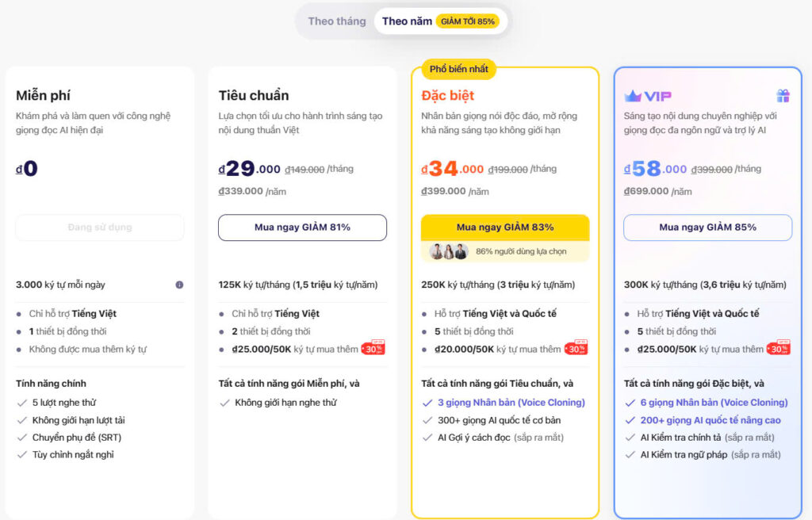The width and height of the screenshot is (812, 520).
Task: Click the VIP crown icon
Action: pos(632,96)
